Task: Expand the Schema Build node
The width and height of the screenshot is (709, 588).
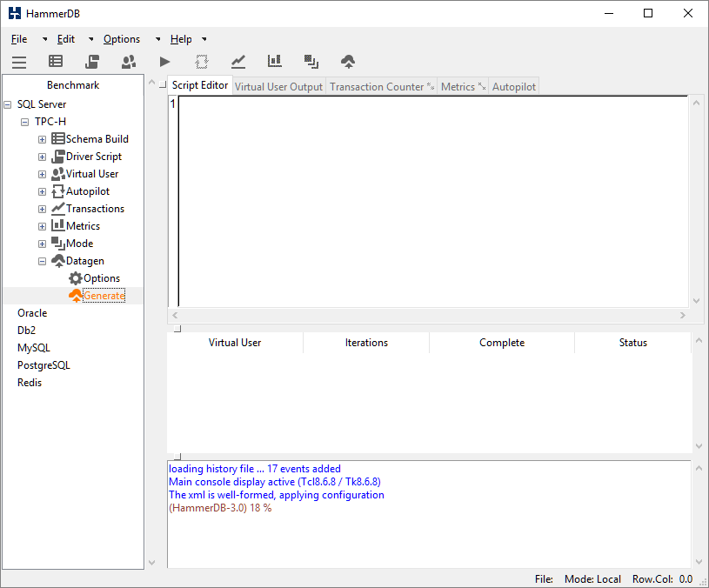Action: (x=42, y=140)
